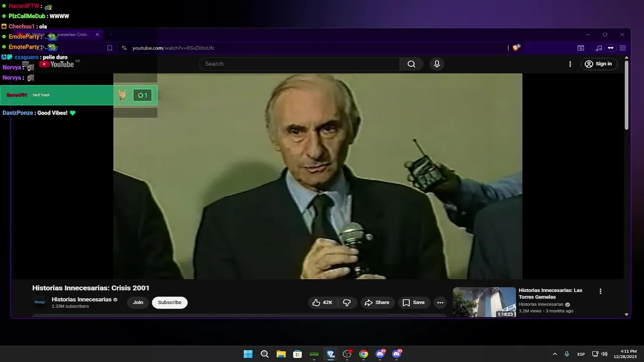Start voice search with microphone icon

pyautogui.click(x=437, y=64)
